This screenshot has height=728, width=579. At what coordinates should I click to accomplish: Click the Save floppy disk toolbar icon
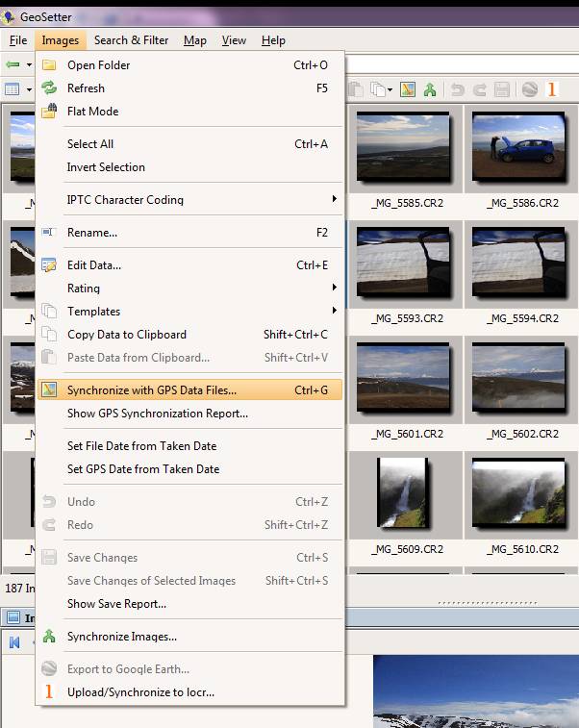pyautogui.click(x=501, y=89)
